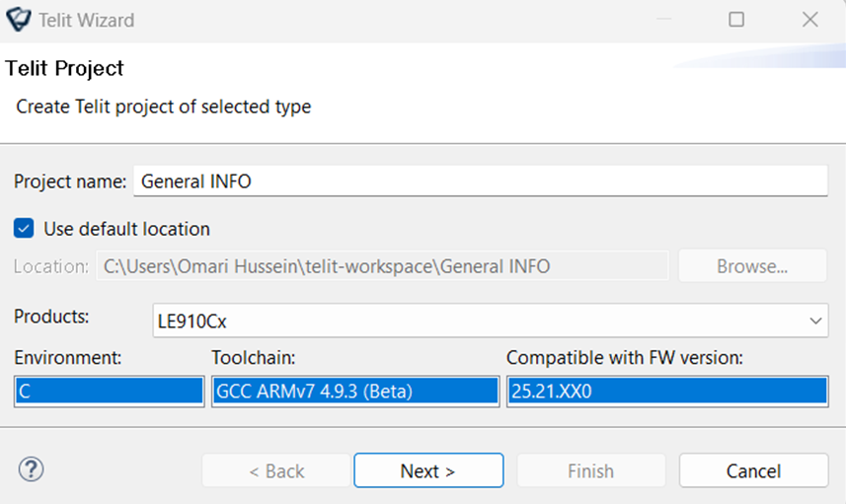Select GCC ARMv7 4.9.3 (Beta) toolchain
This screenshot has height=504, width=846.
355,391
